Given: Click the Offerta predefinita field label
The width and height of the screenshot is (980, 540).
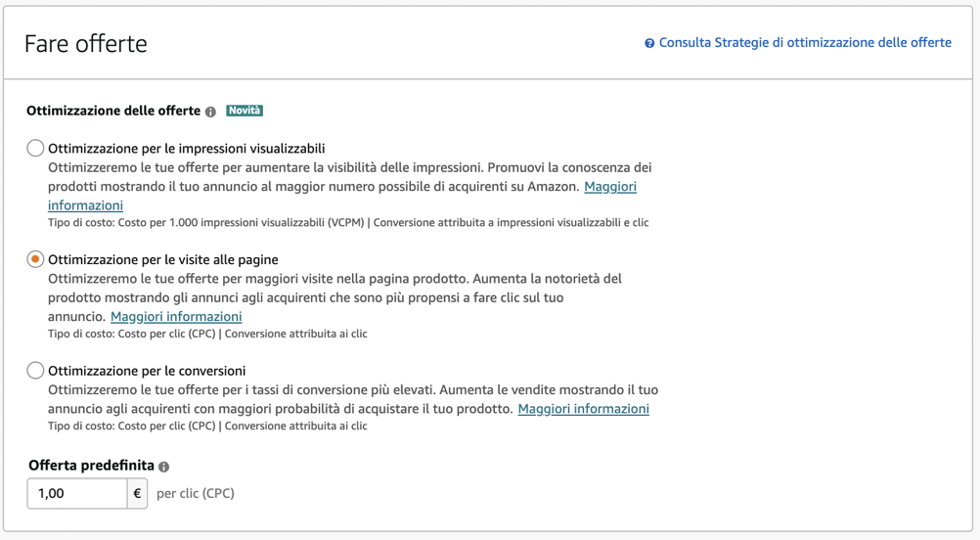Looking at the screenshot, I should [x=91, y=466].
